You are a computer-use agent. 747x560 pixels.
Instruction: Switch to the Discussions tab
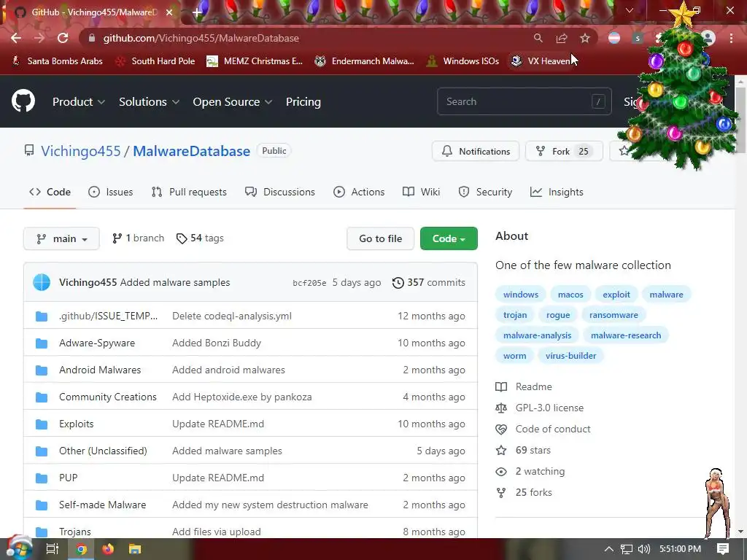[280, 192]
